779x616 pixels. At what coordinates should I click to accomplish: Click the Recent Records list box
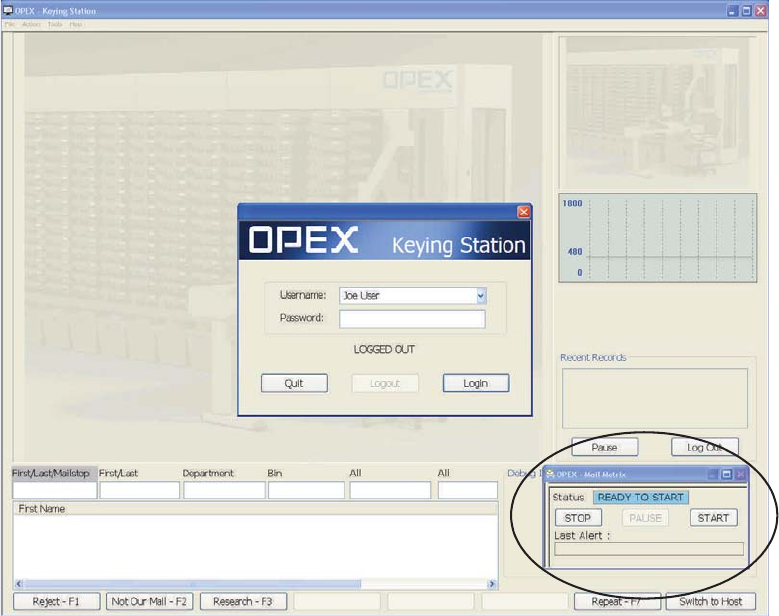tap(655, 398)
